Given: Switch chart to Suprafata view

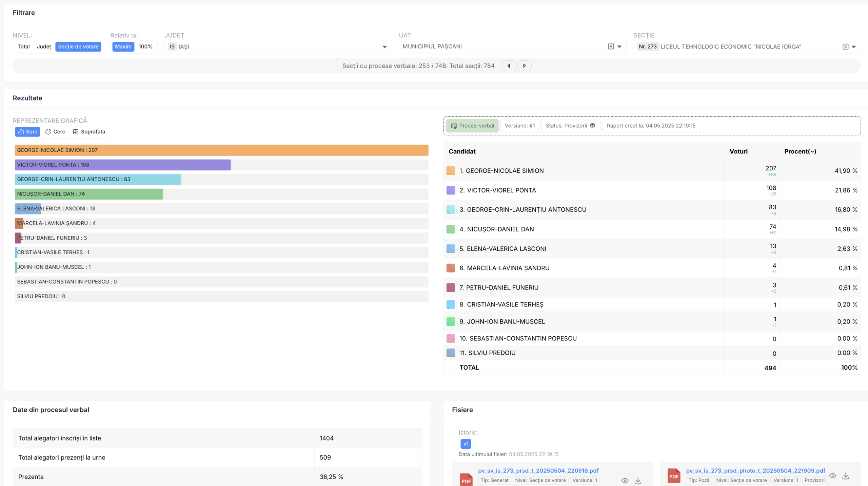Looking at the screenshot, I should [x=89, y=132].
